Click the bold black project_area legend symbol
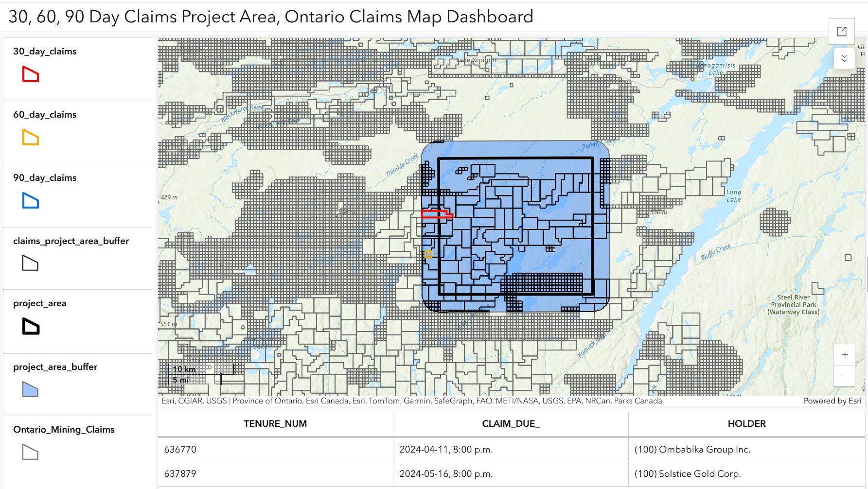 point(31,326)
